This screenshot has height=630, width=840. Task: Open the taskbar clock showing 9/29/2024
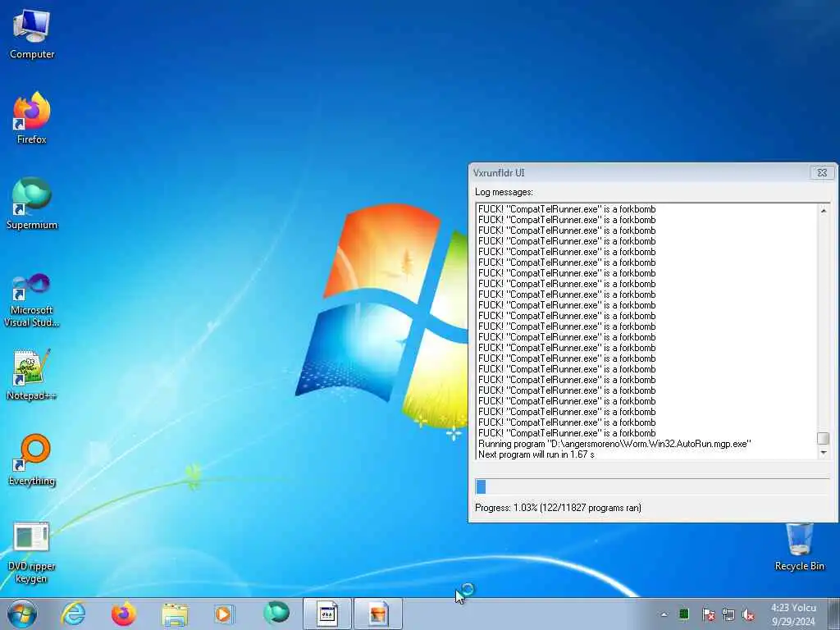(x=793, y=614)
